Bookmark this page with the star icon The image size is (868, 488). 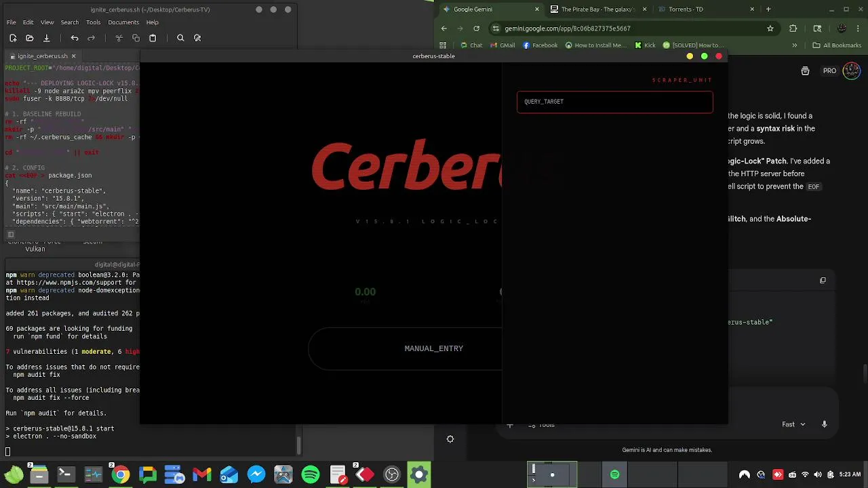[x=770, y=28]
